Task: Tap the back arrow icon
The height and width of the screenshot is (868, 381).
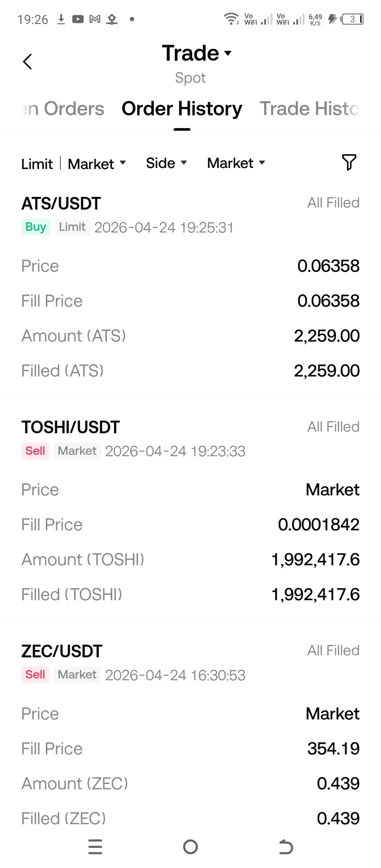Action: pos(28,62)
